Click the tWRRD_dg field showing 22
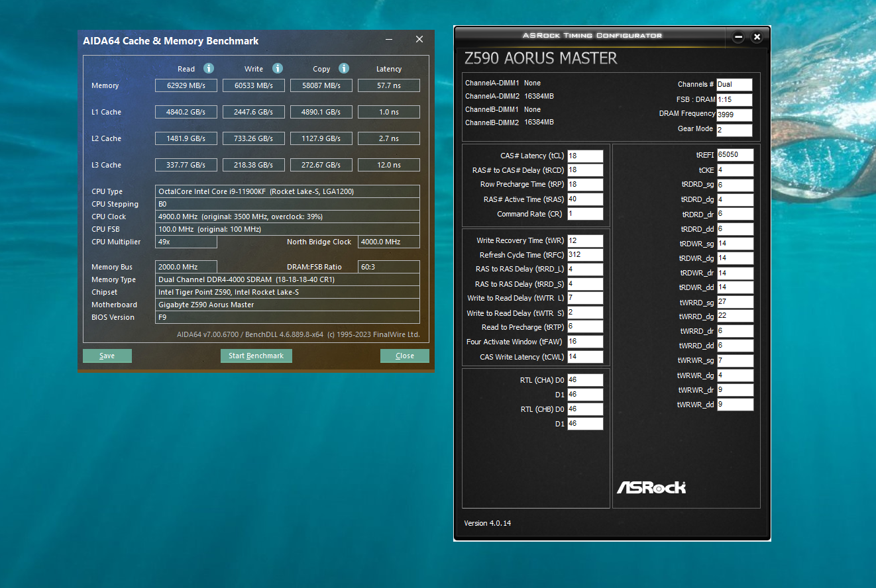 click(x=735, y=317)
